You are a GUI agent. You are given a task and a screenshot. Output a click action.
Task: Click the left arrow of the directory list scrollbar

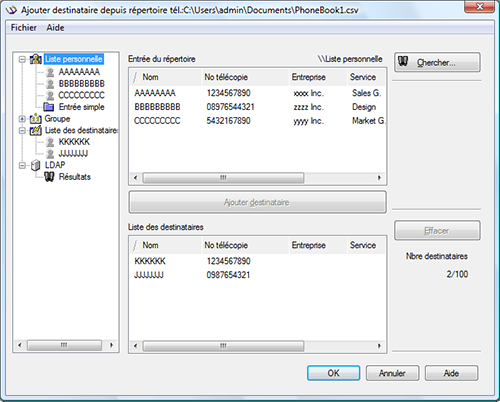click(x=135, y=178)
